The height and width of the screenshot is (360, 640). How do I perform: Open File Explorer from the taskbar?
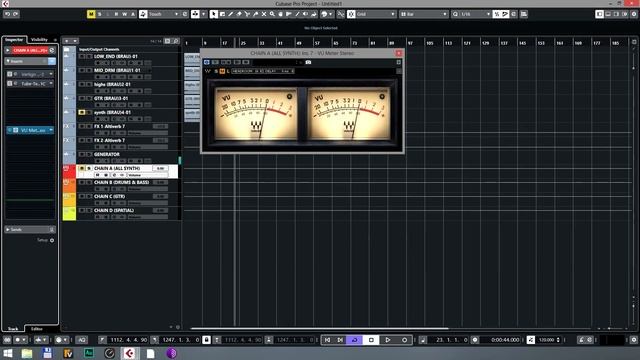(27, 353)
